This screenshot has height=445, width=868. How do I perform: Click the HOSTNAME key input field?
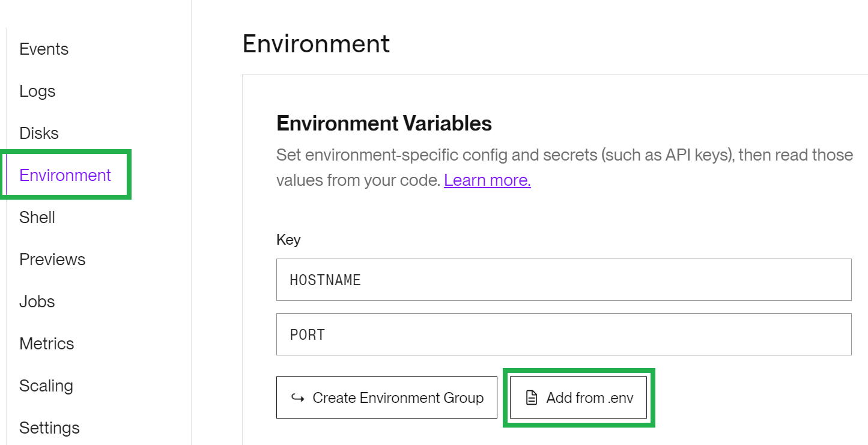point(563,280)
